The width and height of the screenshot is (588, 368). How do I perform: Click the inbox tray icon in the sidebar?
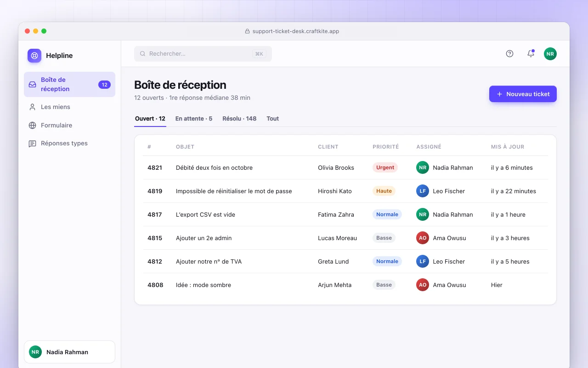click(33, 85)
